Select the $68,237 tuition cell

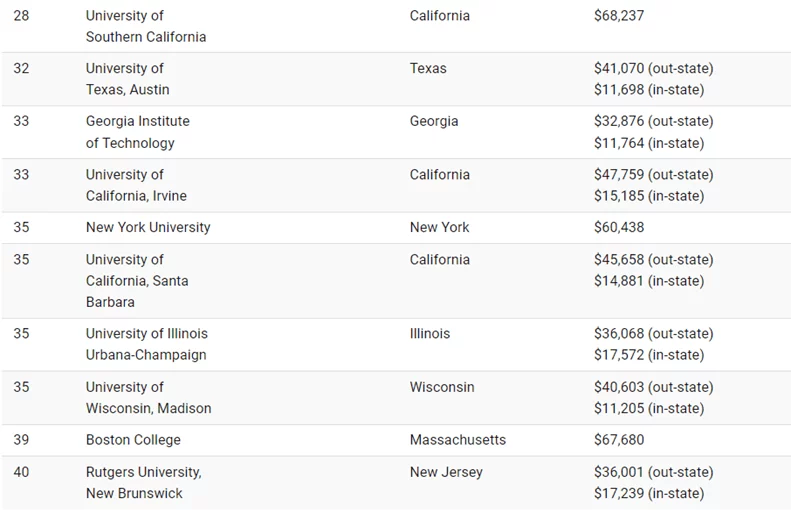click(619, 16)
